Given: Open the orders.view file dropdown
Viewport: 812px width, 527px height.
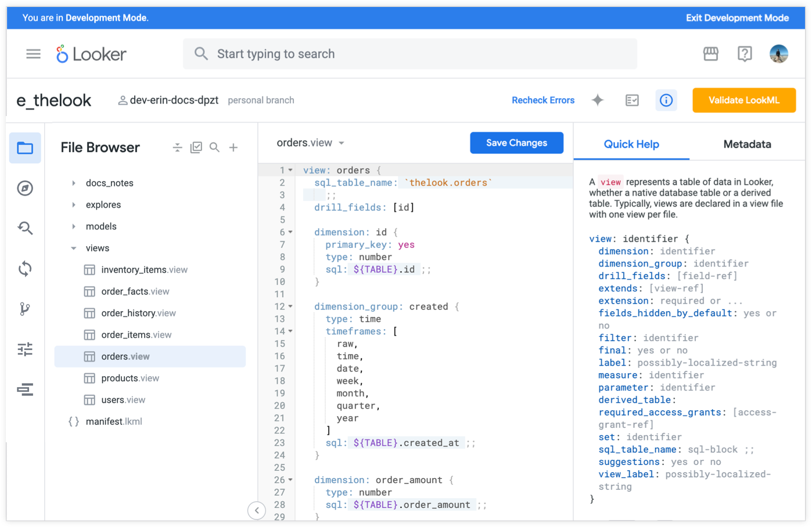Looking at the screenshot, I should click(342, 143).
